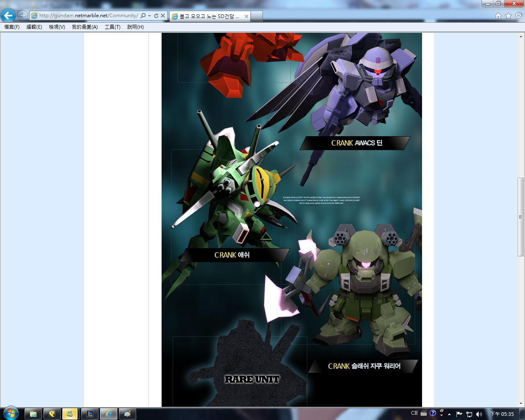Open a new blank tab
The width and height of the screenshot is (525, 420).
coord(256,16)
